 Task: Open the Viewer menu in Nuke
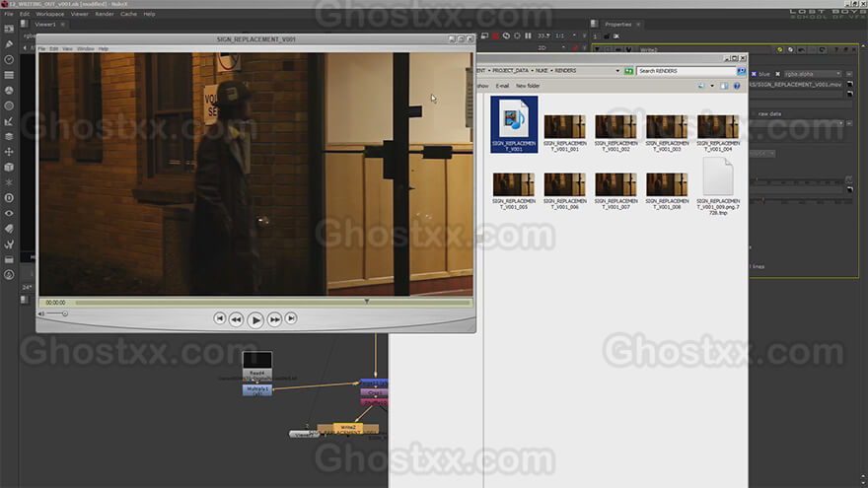[x=79, y=14]
